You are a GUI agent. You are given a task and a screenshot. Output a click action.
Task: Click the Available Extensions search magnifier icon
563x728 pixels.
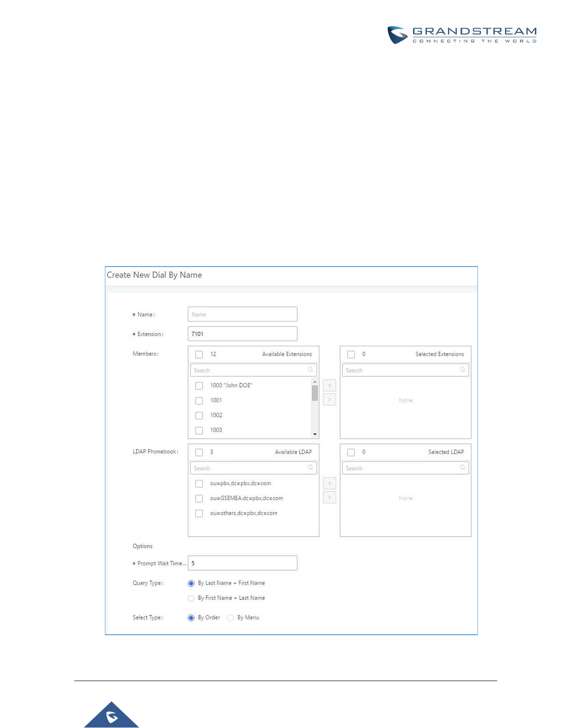pos(310,370)
